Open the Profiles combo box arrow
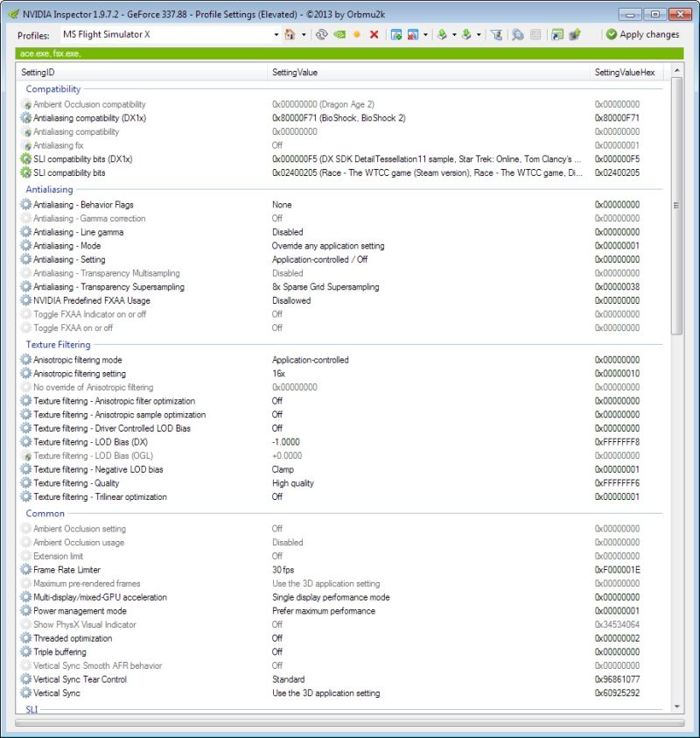Image resolution: width=700 pixels, height=738 pixels. point(276,34)
